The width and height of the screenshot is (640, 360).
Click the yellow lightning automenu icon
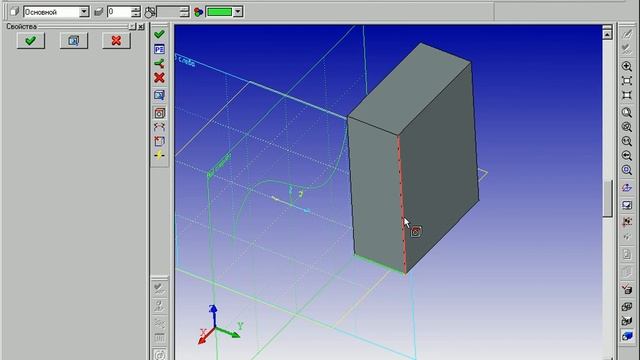[160, 155]
